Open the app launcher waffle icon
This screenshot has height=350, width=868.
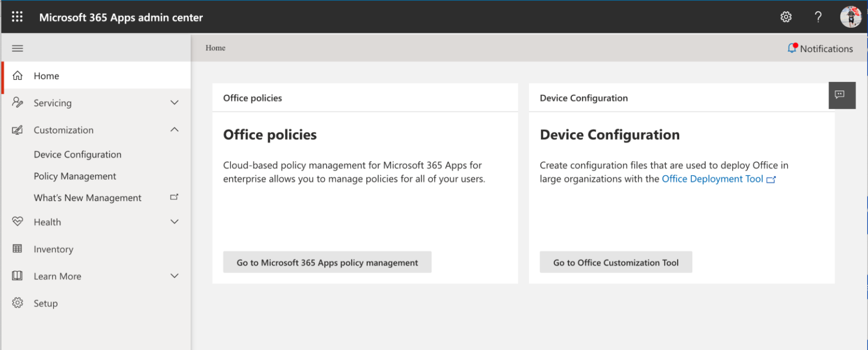(x=18, y=17)
